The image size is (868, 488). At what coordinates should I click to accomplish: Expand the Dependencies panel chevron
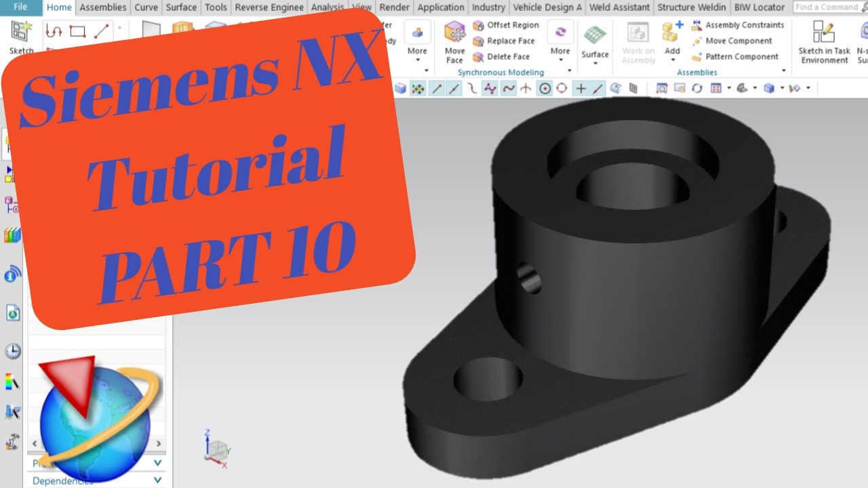[157, 480]
